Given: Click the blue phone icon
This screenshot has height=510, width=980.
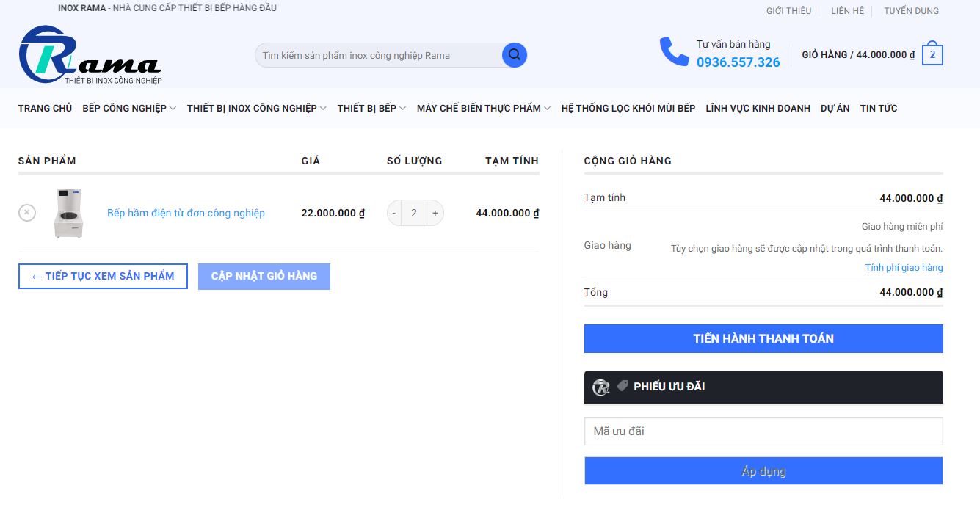Looking at the screenshot, I should coord(674,51).
